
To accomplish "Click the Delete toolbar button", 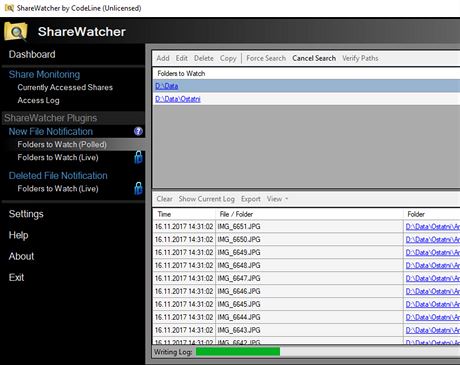I will coord(204,58).
